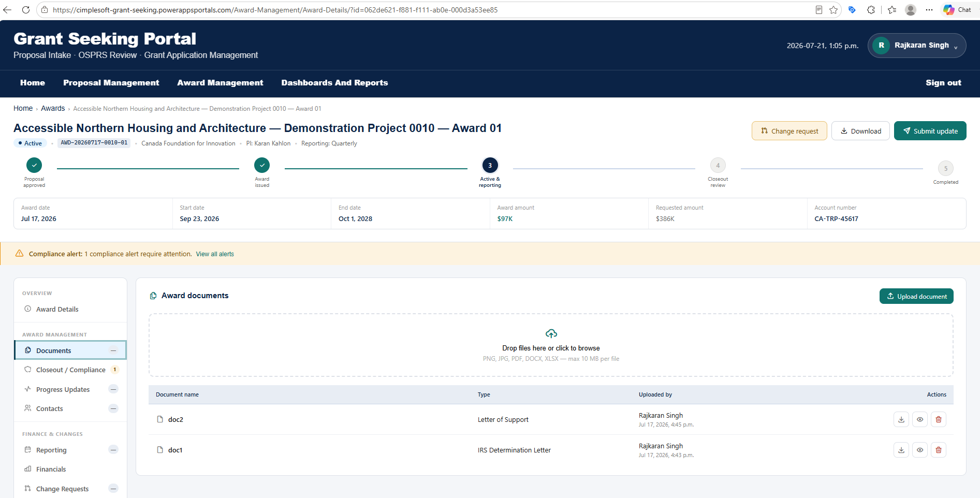Open Proposal Management menu
The width and height of the screenshot is (980, 498).
click(111, 83)
